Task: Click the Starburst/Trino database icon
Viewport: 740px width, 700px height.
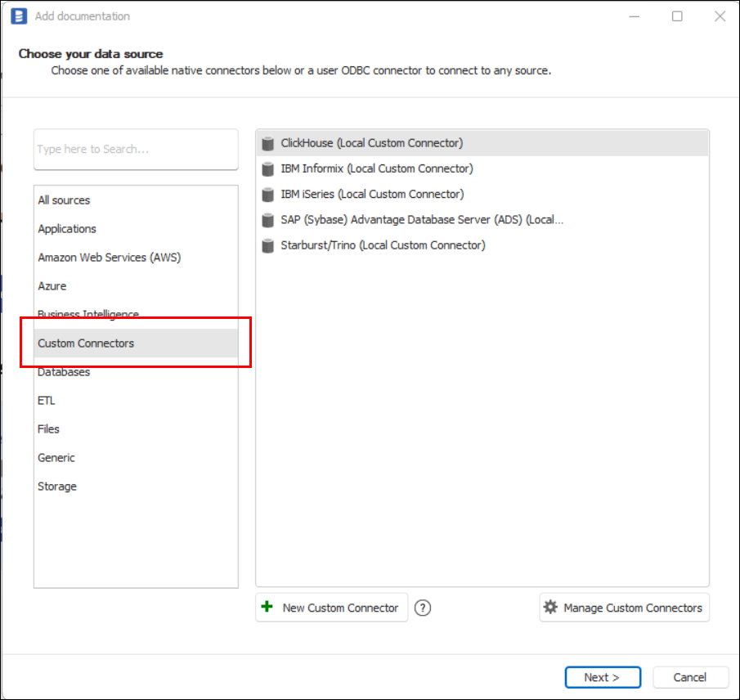Action: pyautogui.click(x=267, y=245)
